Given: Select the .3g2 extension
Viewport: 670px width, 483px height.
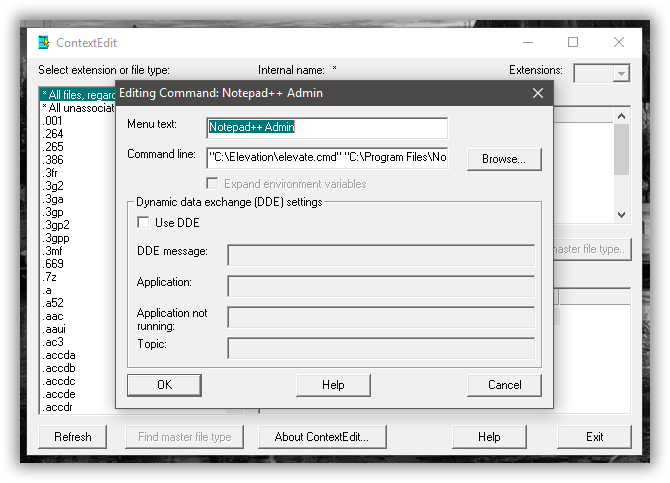Looking at the screenshot, I should 53,186.
